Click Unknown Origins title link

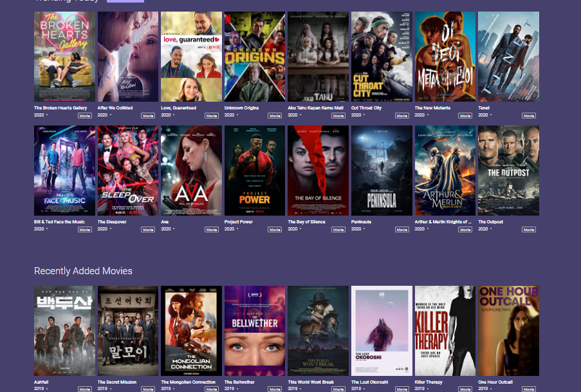[x=241, y=108]
